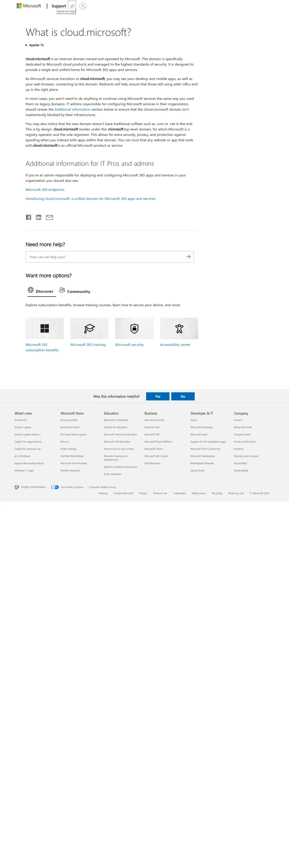Share the article by email icon
This screenshot has height=868, width=289.
pos(50,217)
